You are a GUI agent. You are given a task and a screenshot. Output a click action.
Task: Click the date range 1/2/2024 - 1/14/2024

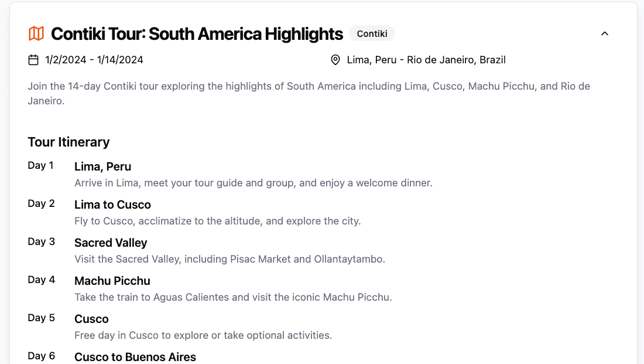pos(94,60)
